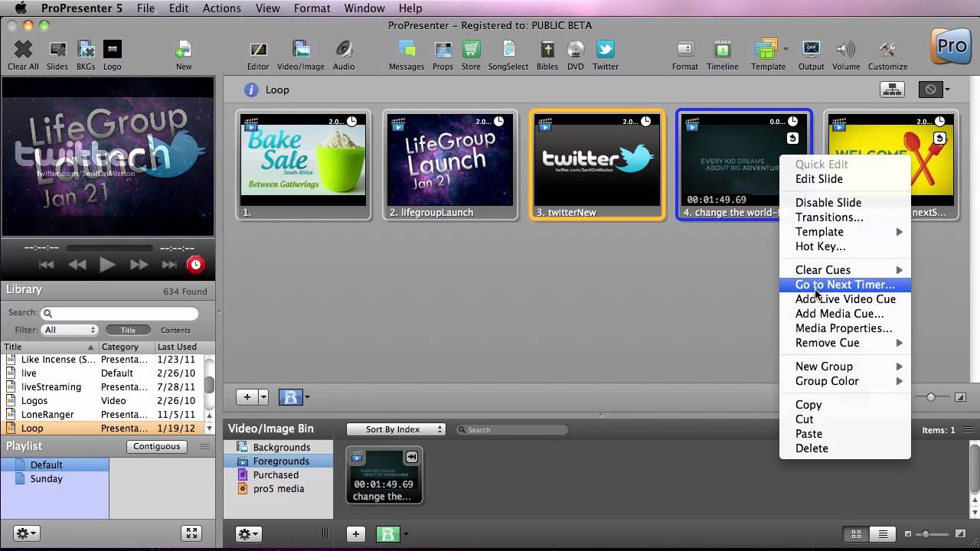
Task: Select the Sunday playlist
Action: click(x=55, y=479)
